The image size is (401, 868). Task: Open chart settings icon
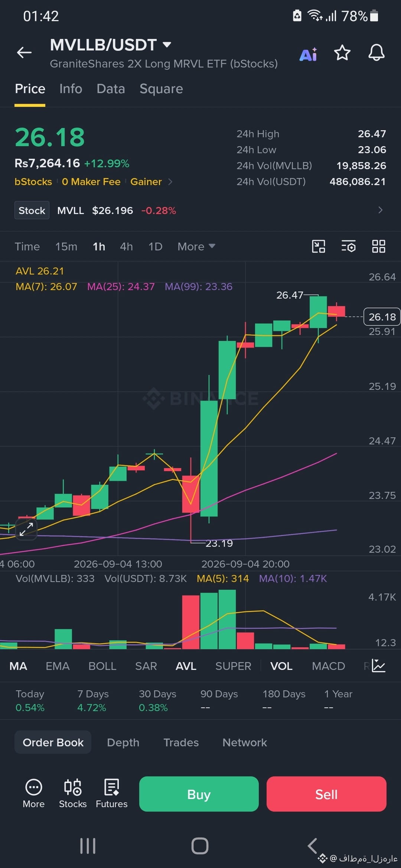point(348,246)
